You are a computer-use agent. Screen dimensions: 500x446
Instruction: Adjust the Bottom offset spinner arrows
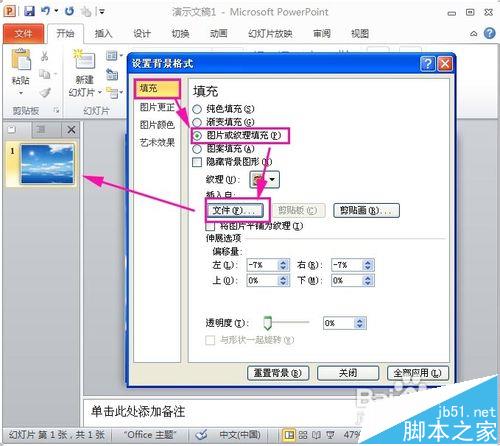pos(368,280)
